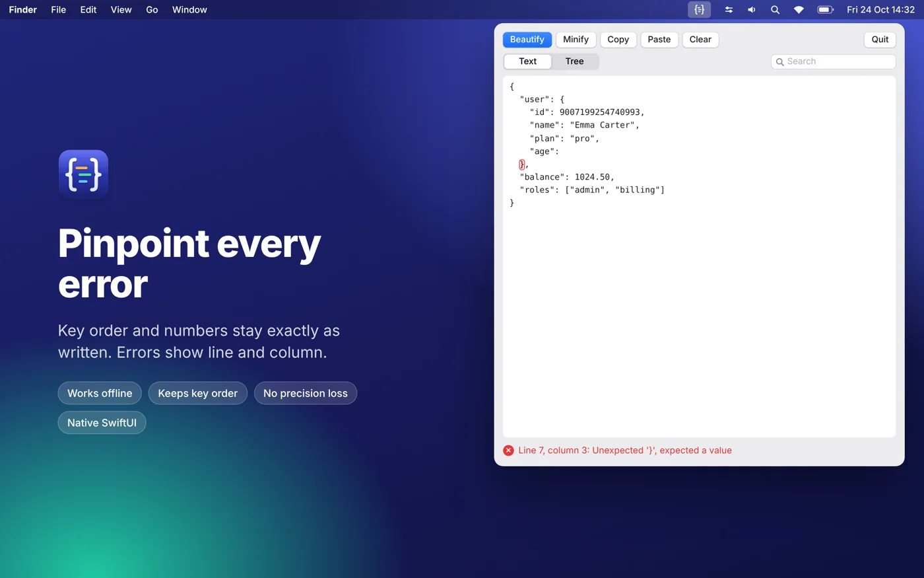Click the "user": { line
Image resolution: width=924 pixels, height=578 pixels.
(x=542, y=99)
